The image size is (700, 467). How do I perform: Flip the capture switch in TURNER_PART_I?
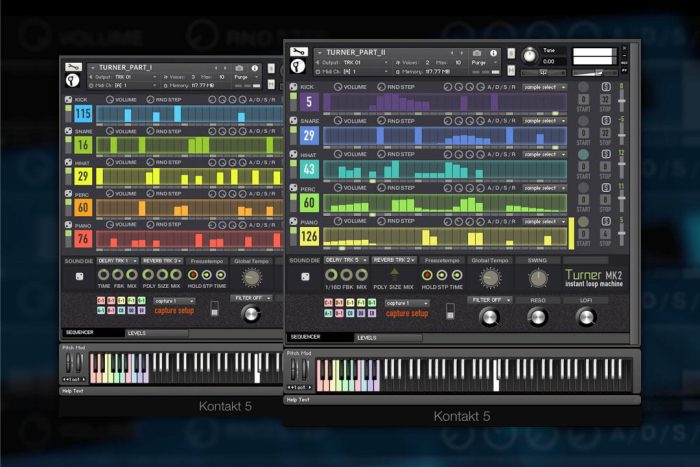click(x=215, y=309)
